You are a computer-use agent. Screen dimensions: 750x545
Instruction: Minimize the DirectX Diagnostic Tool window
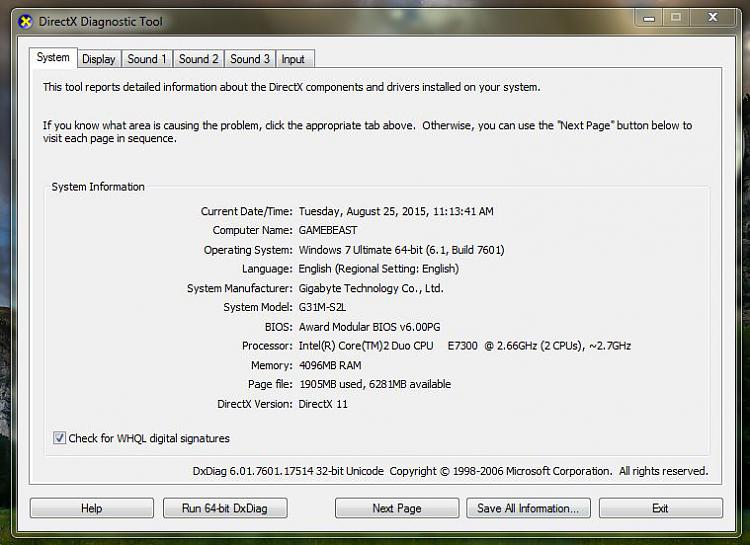coord(649,18)
